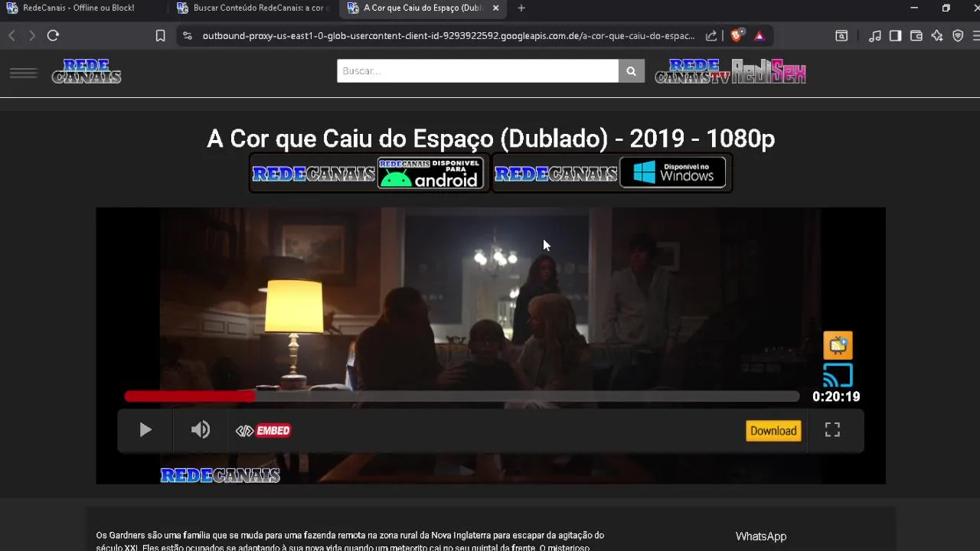Viewport: 980px width, 551px height.
Task: Open the RedeCanais Android app banner
Action: [x=369, y=174]
